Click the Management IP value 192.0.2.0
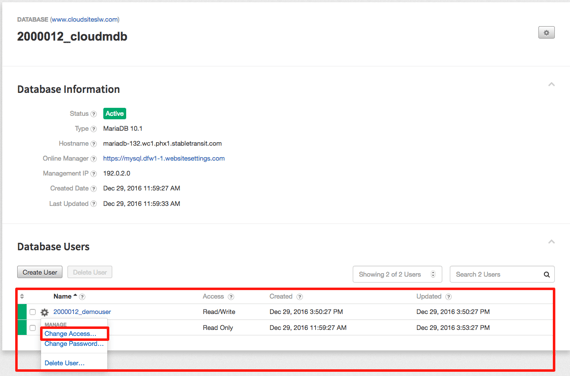This screenshot has height=376, width=570. tap(117, 173)
